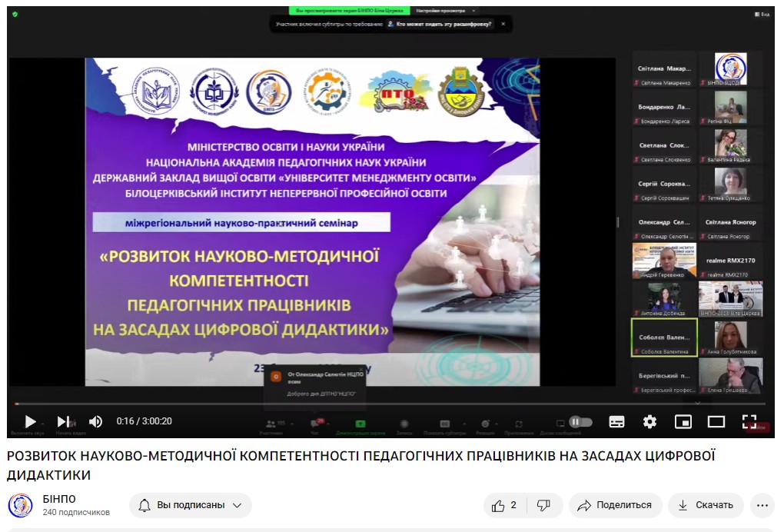
Task: Click the video title text below the player
Action: tap(360, 465)
